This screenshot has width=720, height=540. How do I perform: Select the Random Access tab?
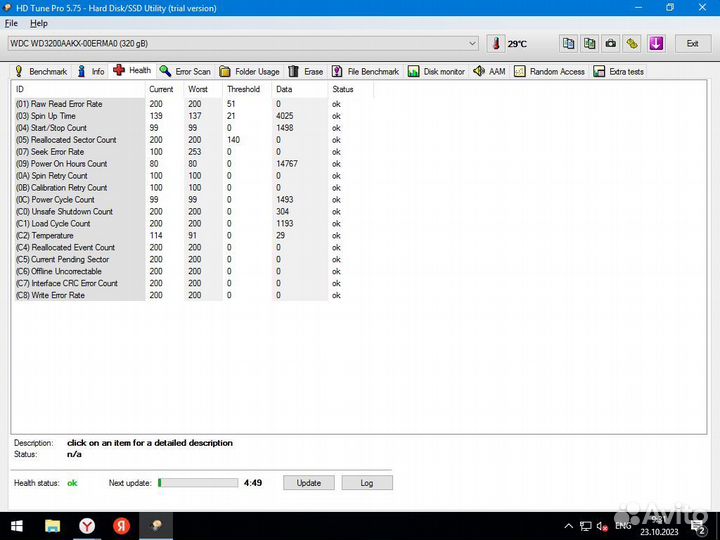(549, 71)
